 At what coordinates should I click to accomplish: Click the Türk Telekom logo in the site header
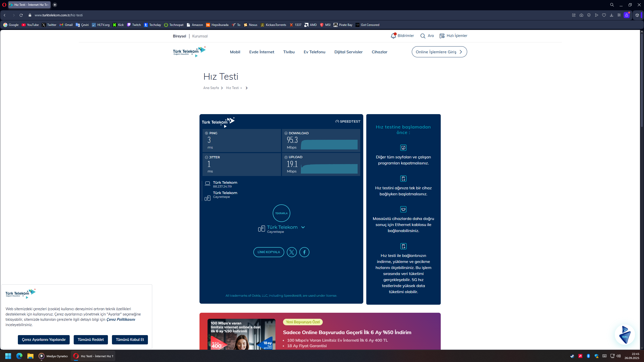(189, 52)
